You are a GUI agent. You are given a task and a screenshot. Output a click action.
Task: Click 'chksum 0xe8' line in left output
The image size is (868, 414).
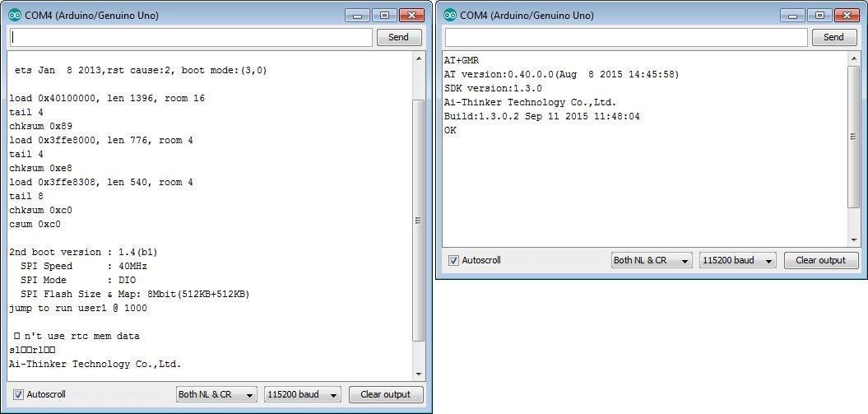[40, 168]
